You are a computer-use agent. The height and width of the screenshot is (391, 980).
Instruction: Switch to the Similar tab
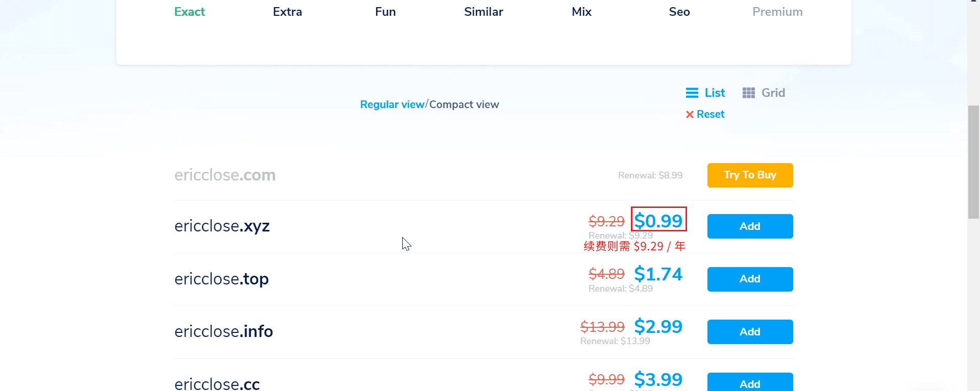click(483, 12)
